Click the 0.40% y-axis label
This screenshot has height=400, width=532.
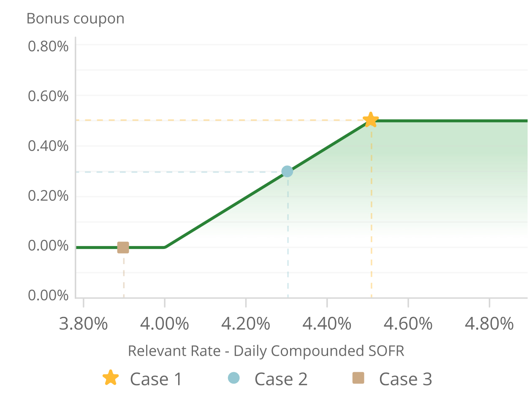click(x=48, y=146)
